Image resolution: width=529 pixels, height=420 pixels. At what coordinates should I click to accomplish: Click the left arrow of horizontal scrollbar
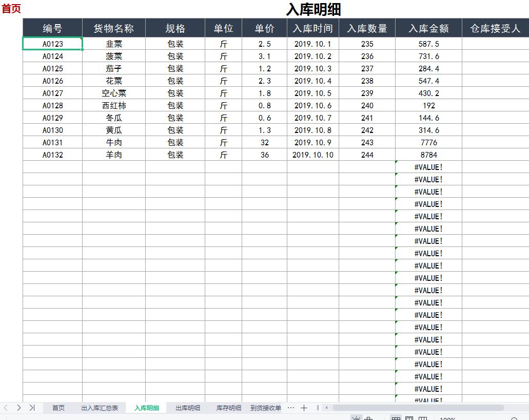[326, 407]
